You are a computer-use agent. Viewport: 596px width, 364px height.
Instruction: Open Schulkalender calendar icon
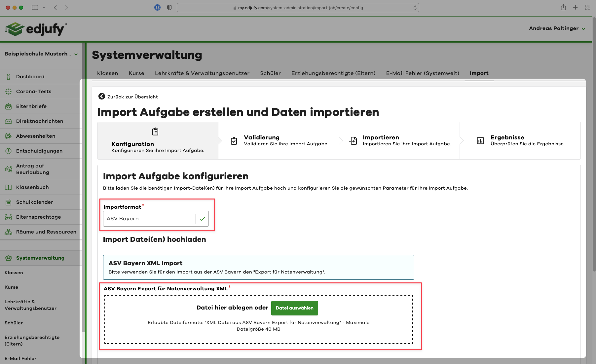(9, 202)
